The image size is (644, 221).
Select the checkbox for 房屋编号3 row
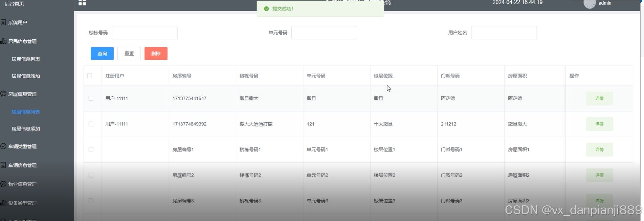(91, 201)
